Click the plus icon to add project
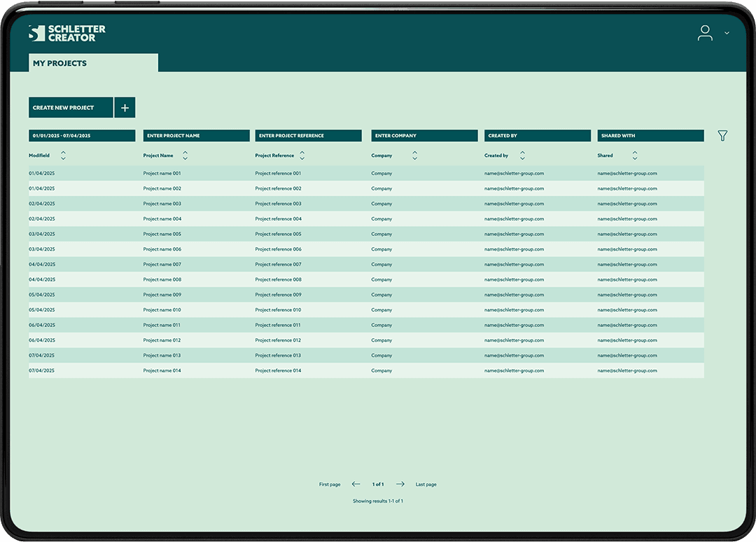This screenshot has width=756, height=542. pos(125,108)
